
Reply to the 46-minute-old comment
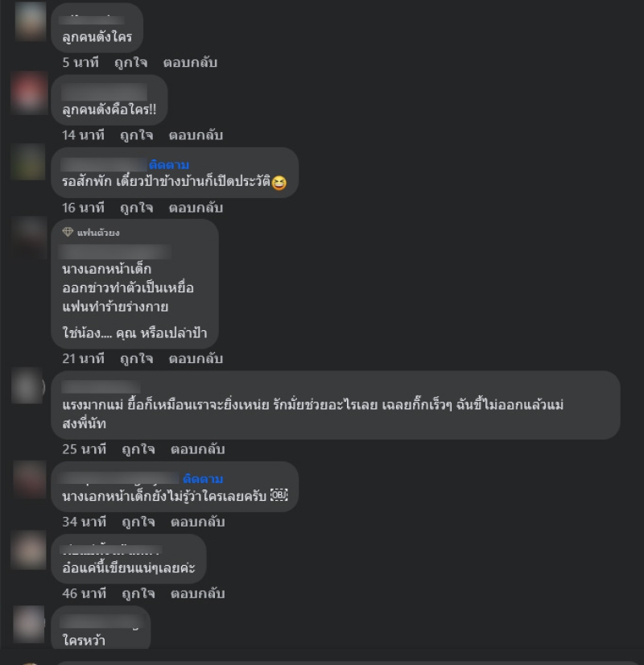pos(197,594)
